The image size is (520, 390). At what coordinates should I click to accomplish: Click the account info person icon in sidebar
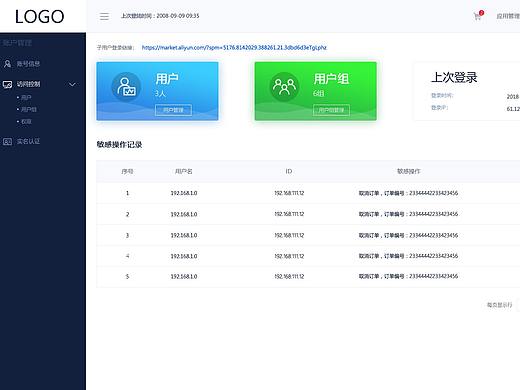pos(7,64)
